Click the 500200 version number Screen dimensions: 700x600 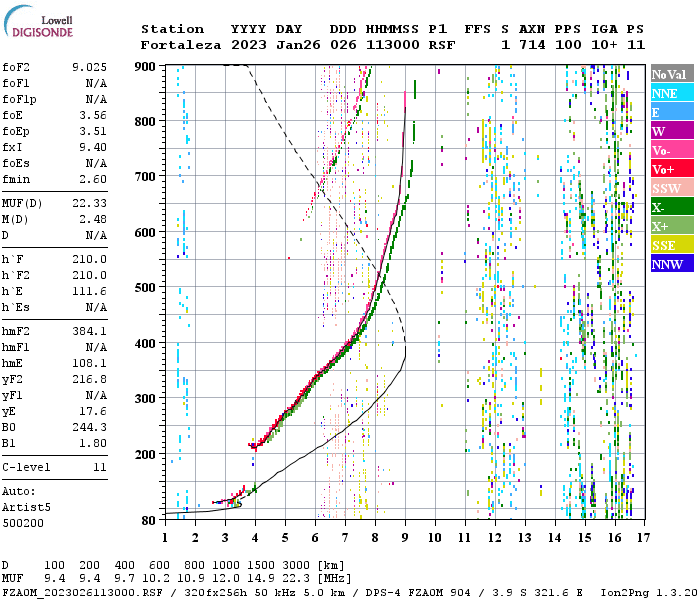pyautogui.click(x=23, y=523)
